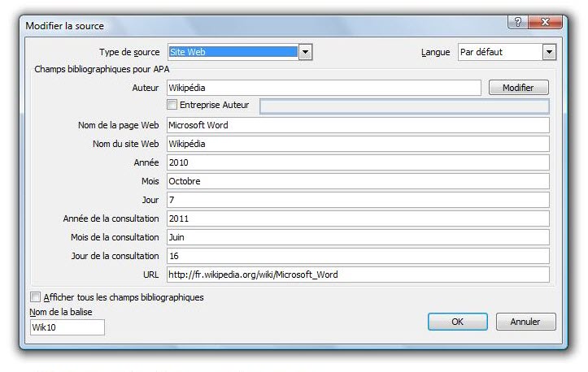The image size is (588, 372).
Task: Click the Jour field containing 7
Action: [358, 200]
